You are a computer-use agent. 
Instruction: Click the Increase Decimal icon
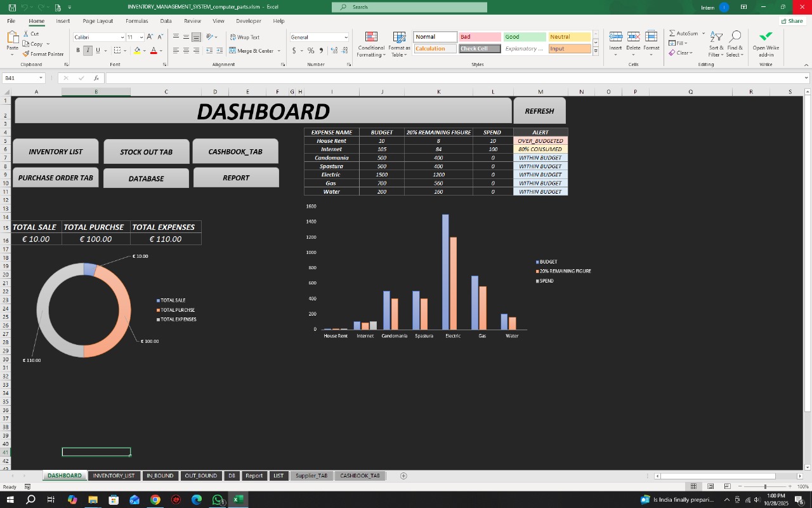pyautogui.click(x=334, y=50)
